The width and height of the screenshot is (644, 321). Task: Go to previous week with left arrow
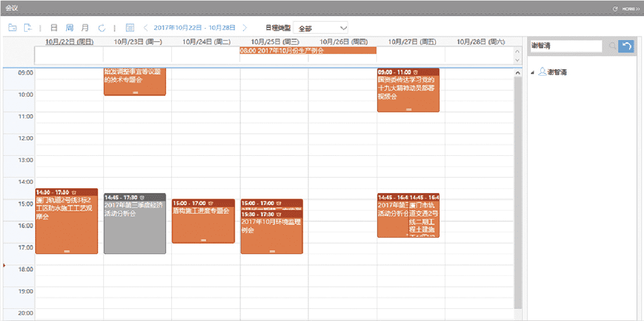[146, 27]
